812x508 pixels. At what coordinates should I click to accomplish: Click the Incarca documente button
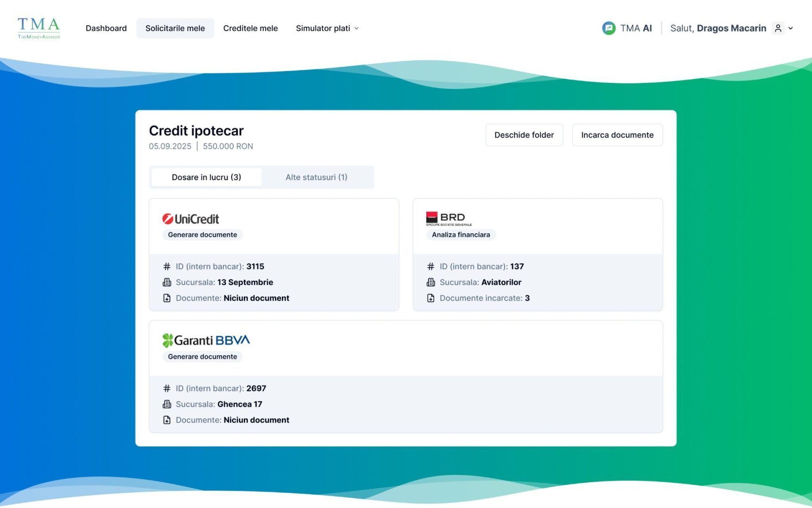[617, 135]
